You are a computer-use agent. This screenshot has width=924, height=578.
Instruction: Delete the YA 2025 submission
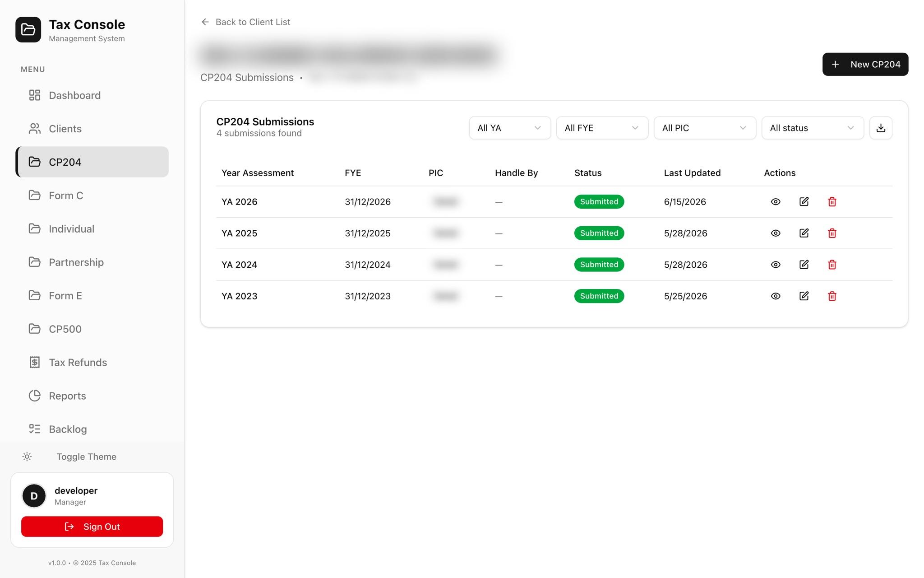pos(832,233)
